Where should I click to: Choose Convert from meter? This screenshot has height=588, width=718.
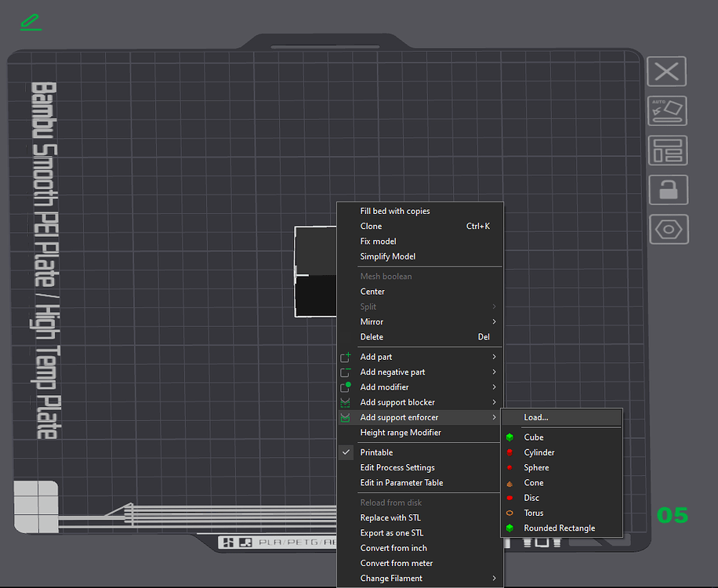click(420, 563)
